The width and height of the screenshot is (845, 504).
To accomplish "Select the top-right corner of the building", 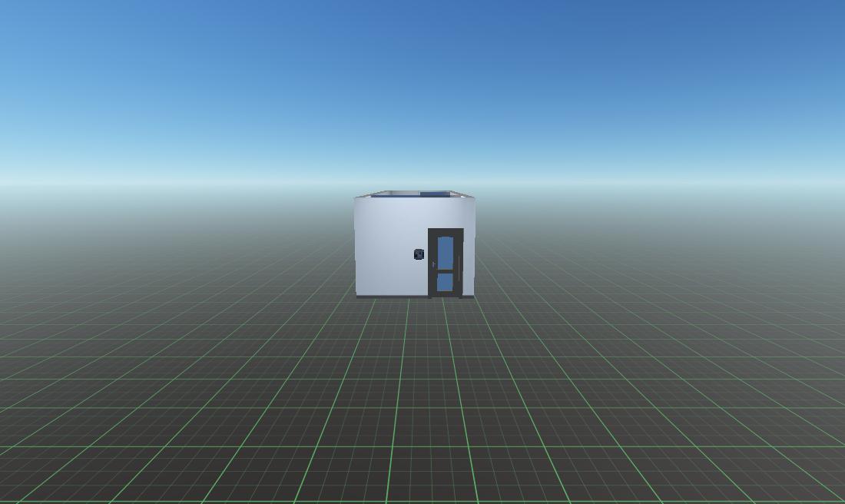I will pos(473,198).
